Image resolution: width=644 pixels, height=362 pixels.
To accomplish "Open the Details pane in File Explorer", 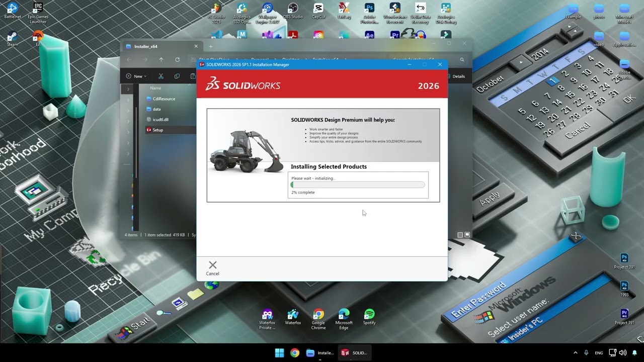I will click(456, 76).
